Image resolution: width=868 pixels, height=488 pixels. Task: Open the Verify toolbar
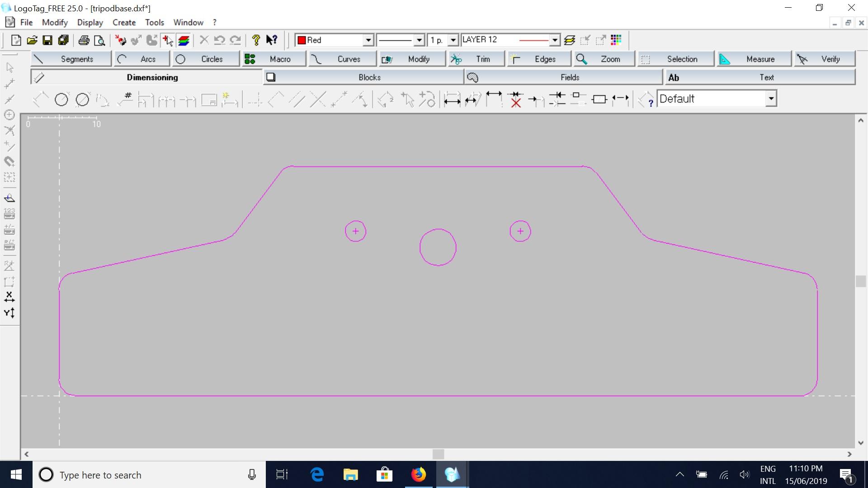[825, 59]
